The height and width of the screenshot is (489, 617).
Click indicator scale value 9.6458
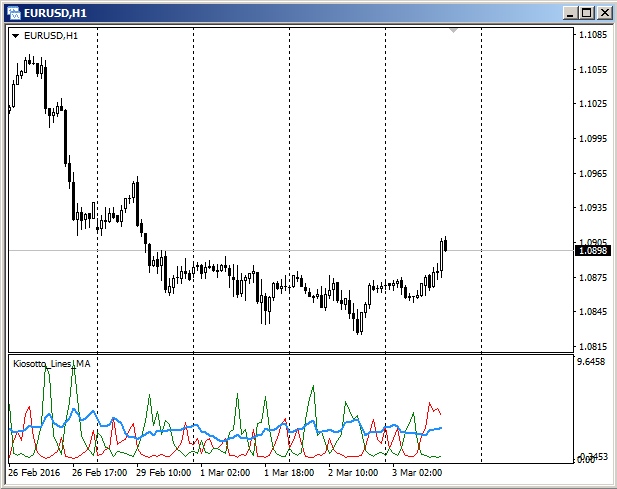(591, 362)
